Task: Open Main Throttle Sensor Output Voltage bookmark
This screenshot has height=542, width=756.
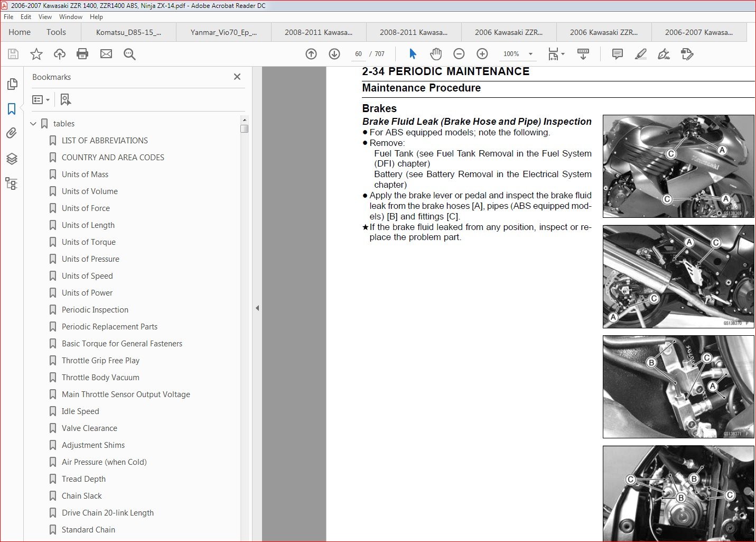Action: (126, 394)
